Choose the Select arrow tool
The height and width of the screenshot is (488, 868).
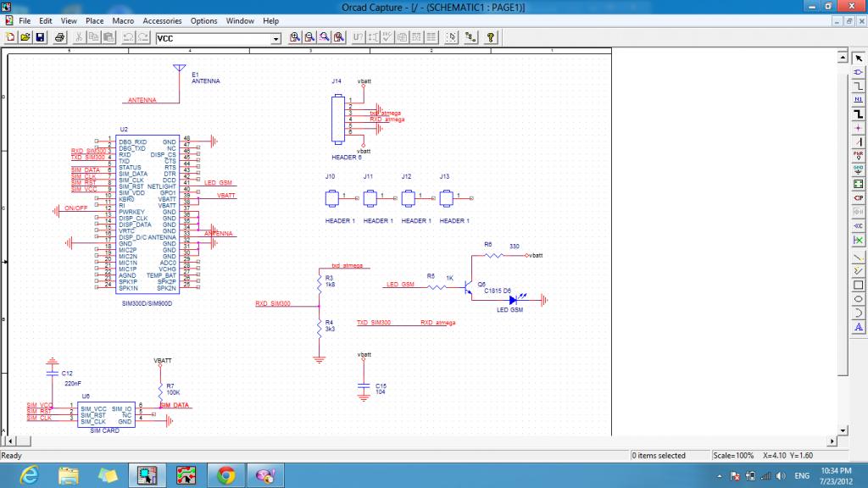(x=858, y=58)
